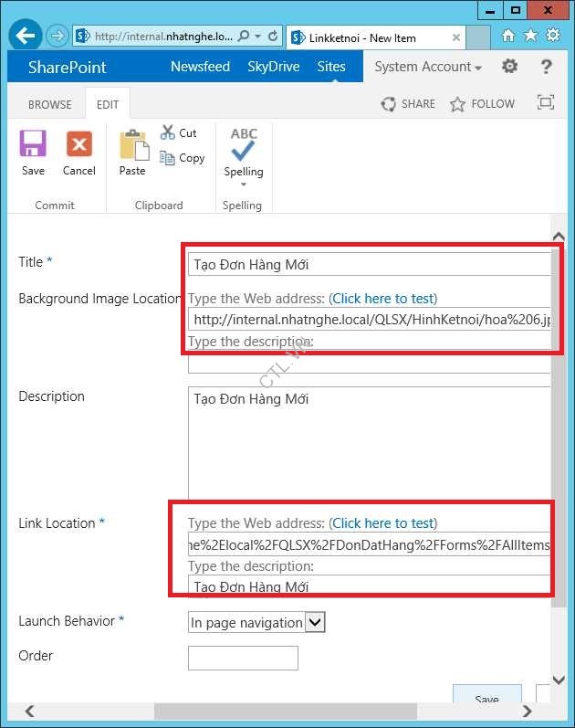Run the Spelling check icon

[x=244, y=144]
